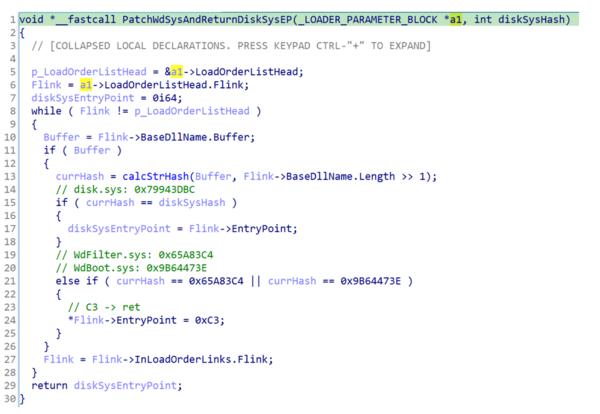Click constant 0x9B64473E on line 21
The height and width of the screenshot is (414, 600).
(370, 281)
